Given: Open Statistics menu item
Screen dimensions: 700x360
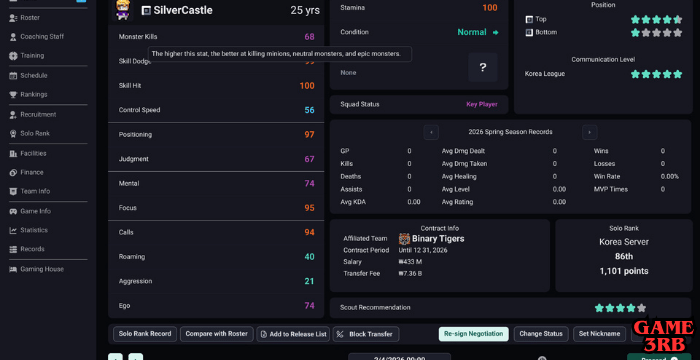Looking at the screenshot, I should (x=34, y=230).
